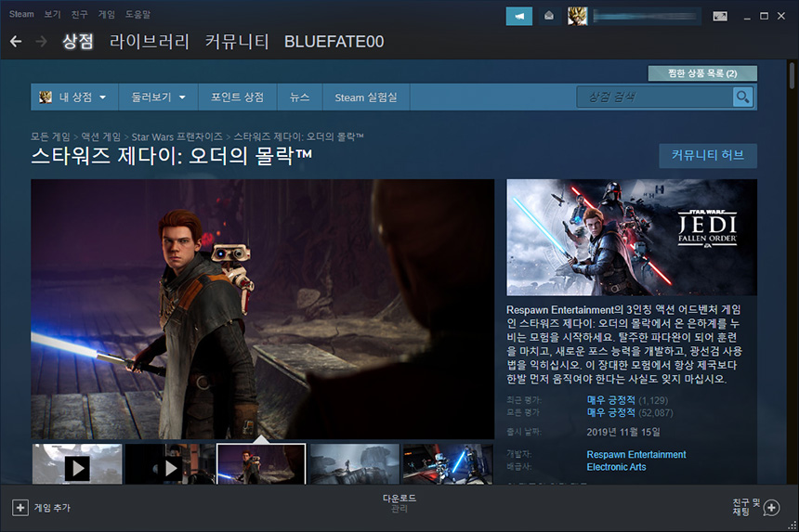Open the Steam menu
The height and width of the screenshot is (532, 799).
coord(21,14)
